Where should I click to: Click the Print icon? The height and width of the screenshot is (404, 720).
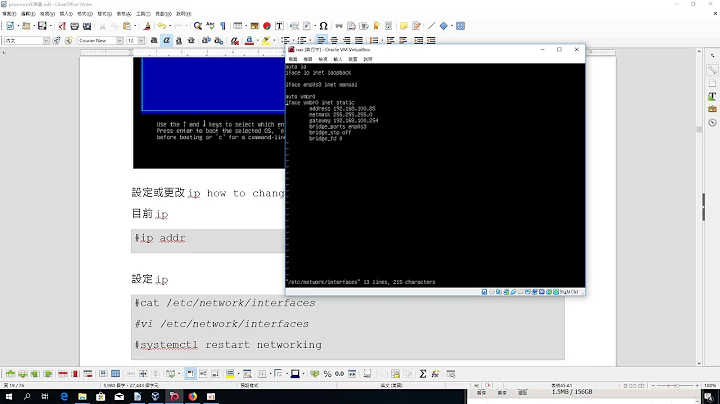tap(74, 26)
